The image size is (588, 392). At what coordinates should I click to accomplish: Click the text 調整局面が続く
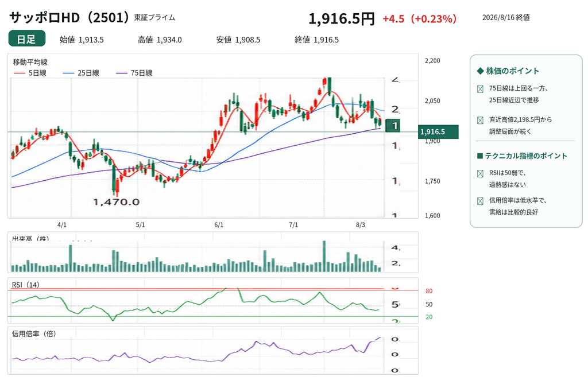point(510,131)
